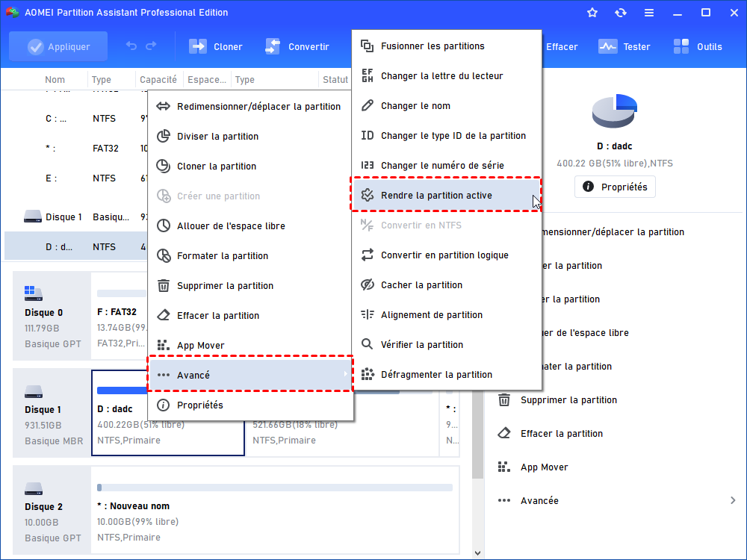Click the eraser icon in right panel
Screen dimensions: 747x560
(504, 433)
